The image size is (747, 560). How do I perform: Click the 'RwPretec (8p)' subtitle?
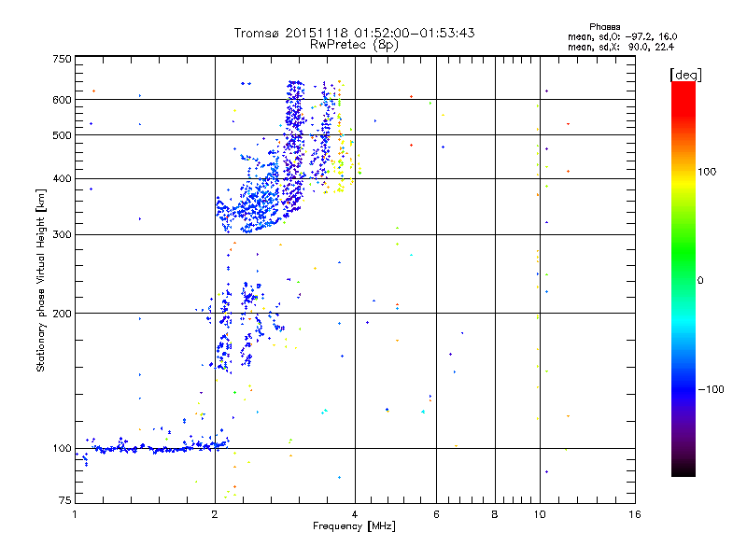[x=354, y=45]
